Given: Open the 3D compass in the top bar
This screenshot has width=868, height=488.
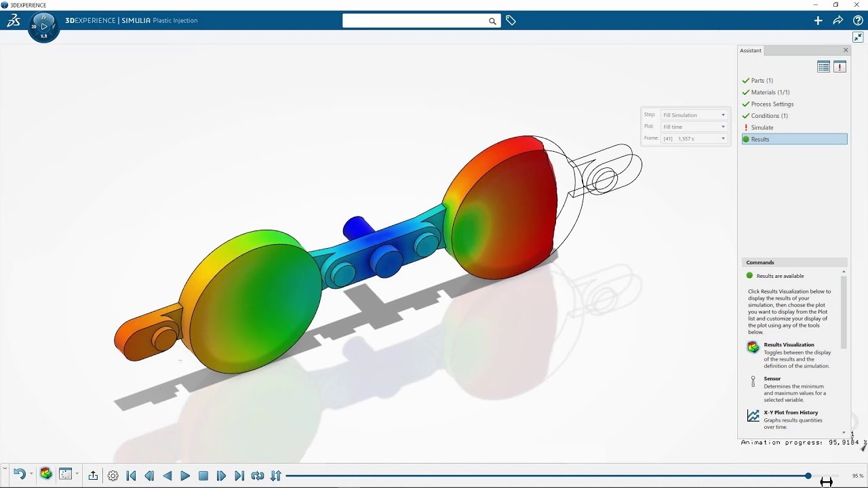Looking at the screenshot, I should (44, 27).
